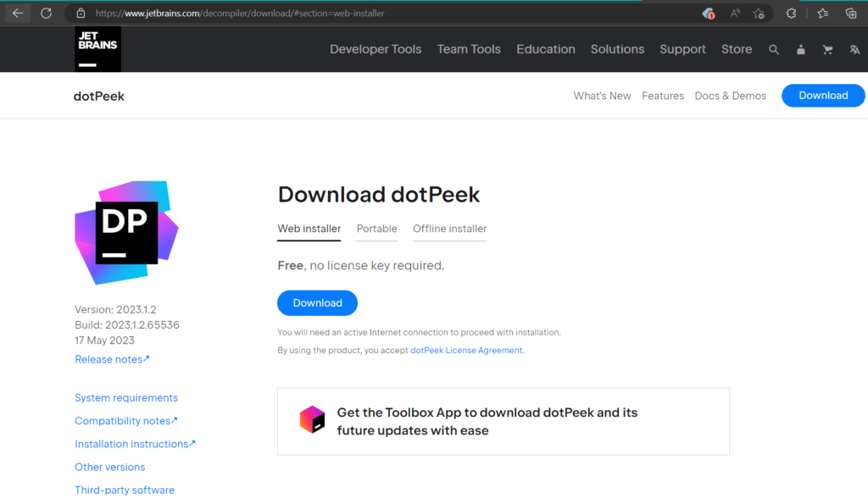Switch to the Offline installer tab

[x=449, y=229]
